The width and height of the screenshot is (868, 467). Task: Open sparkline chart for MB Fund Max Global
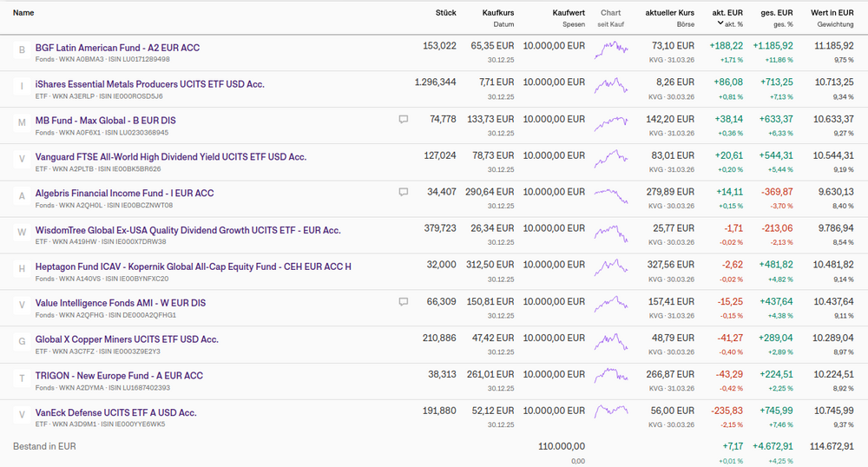click(x=611, y=123)
